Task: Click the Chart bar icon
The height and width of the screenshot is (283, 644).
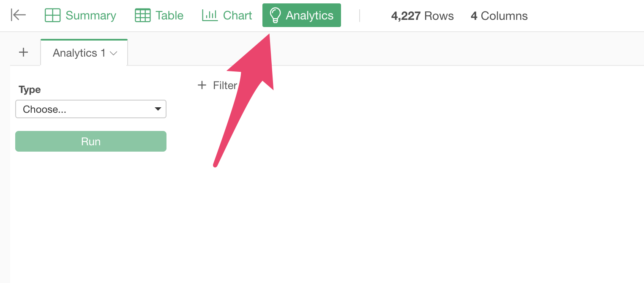Action: point(210,15)
